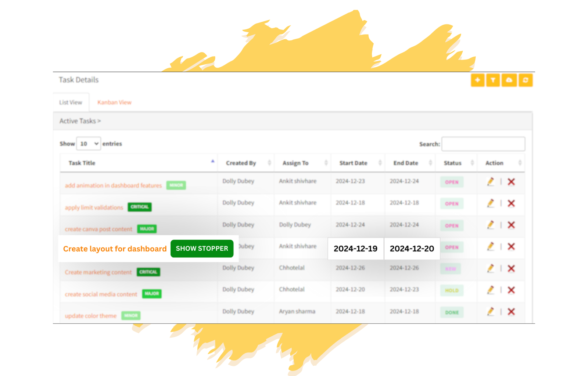Delete the 'Create marketing content' task

(x=511, y=268)
